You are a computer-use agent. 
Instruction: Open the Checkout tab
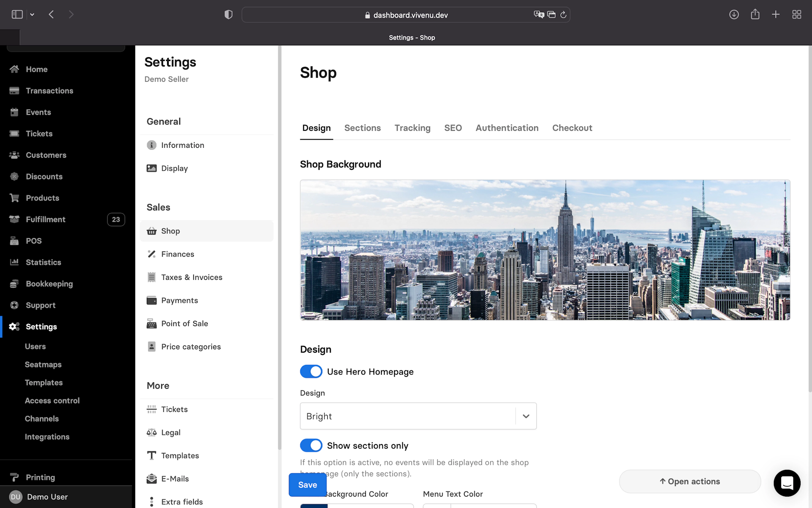(572, 128)
